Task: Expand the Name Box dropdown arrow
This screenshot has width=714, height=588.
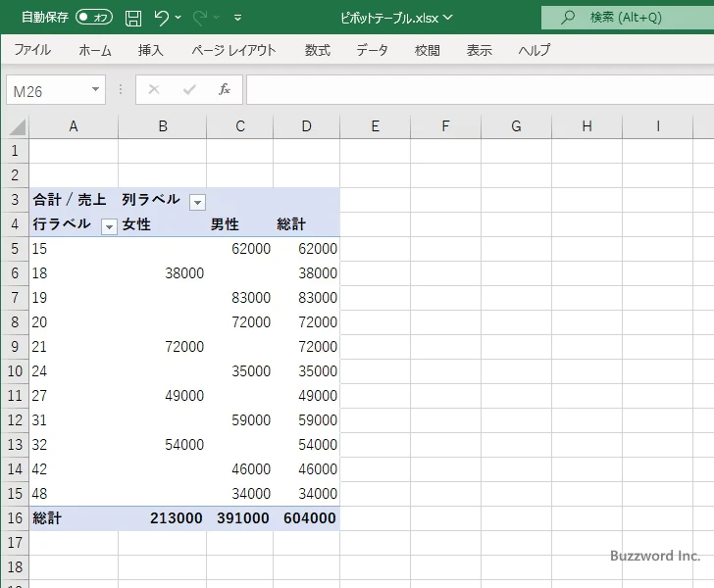Action: [96, 89]
